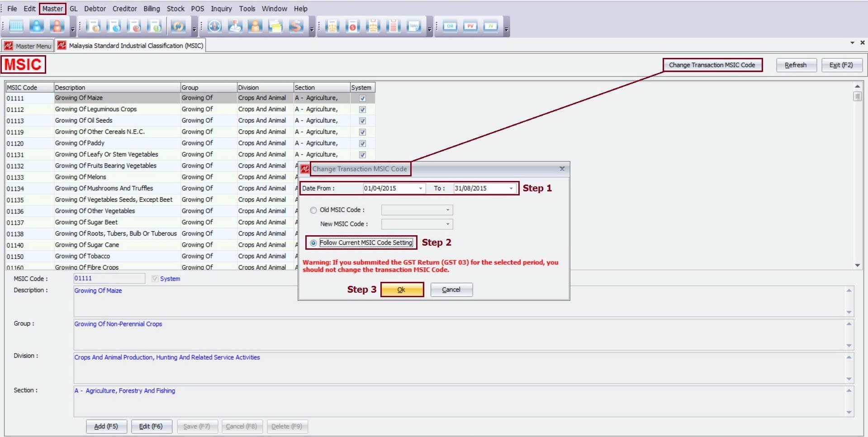Click the notes sticky paper icon

point(414,26)
